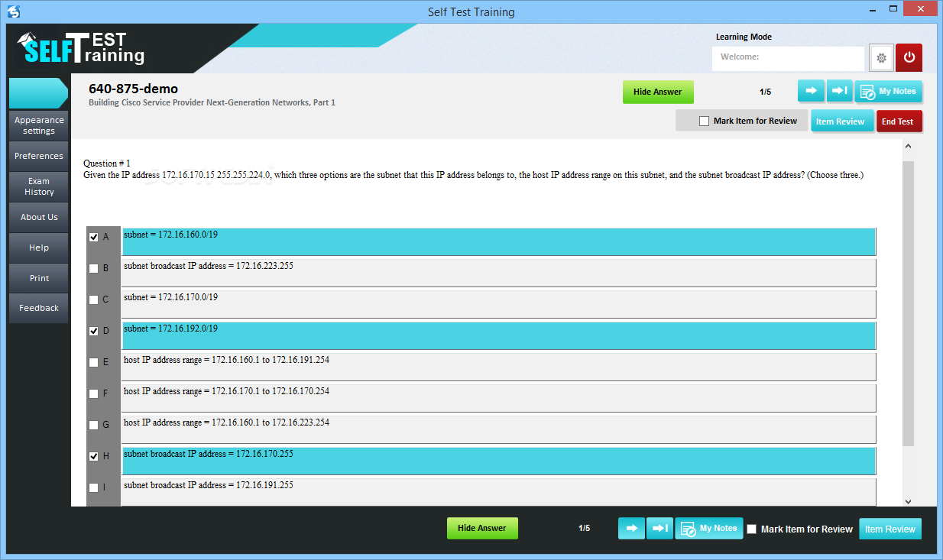Click the top Hide Answer button
This screenshot has height=560, width=943.
click(x=657, y=92)
